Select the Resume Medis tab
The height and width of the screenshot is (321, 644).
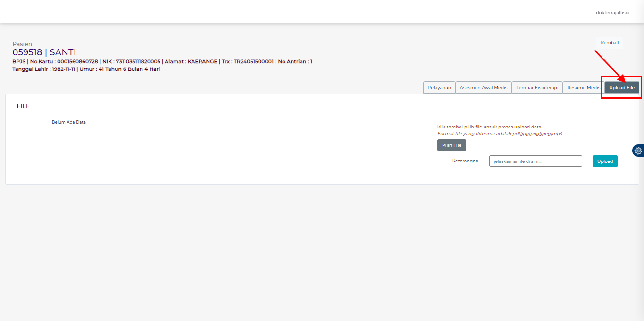click(x=583, y=88)
